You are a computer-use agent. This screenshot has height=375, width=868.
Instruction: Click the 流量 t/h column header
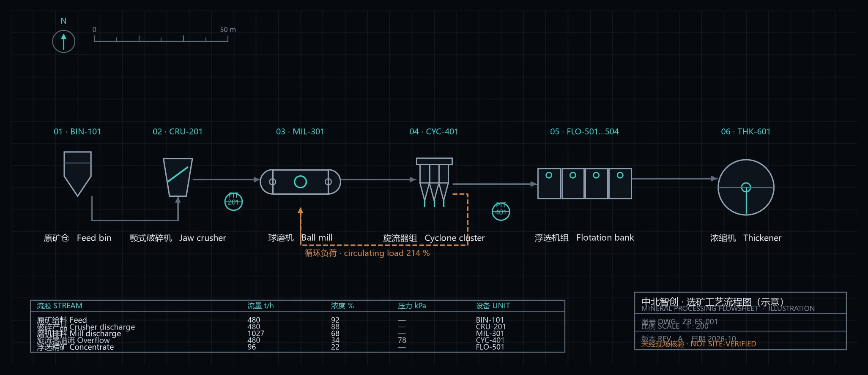(260, 306)
